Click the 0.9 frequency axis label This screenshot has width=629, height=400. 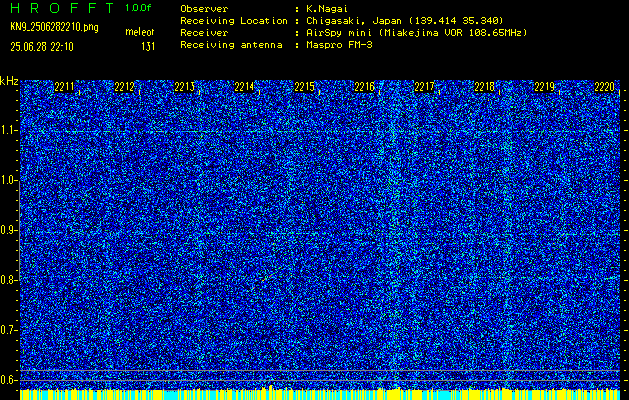(8, 230)
